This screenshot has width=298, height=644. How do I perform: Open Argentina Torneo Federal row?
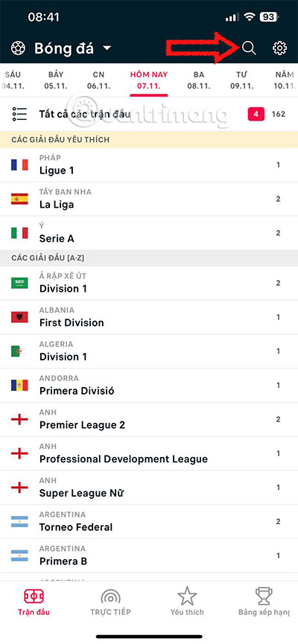[x=149, y=522]
